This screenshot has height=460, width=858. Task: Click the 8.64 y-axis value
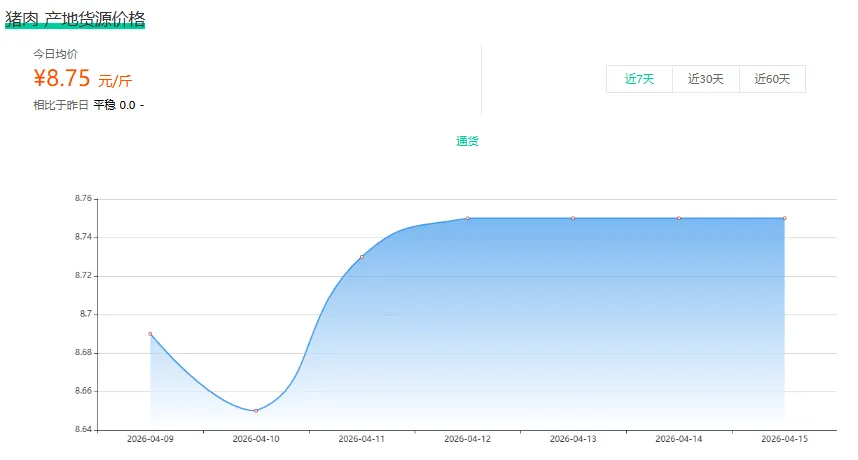[x=83, y=429]
